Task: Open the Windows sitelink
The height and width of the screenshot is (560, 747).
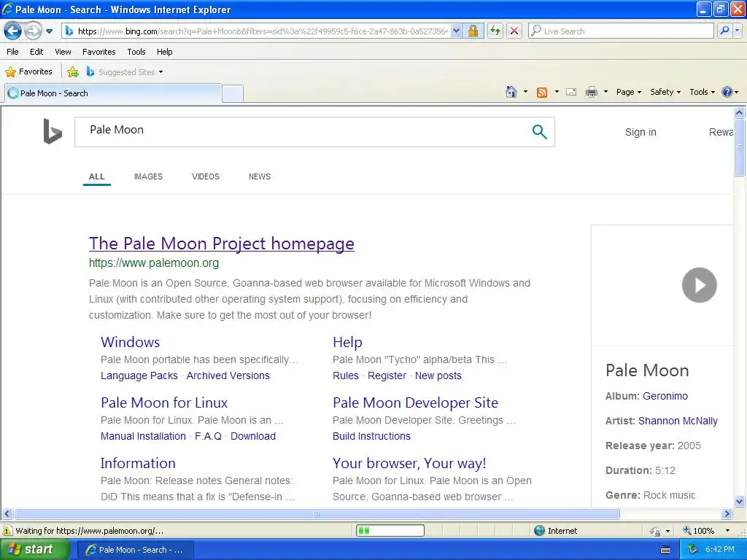Action: tap(130, 342)
